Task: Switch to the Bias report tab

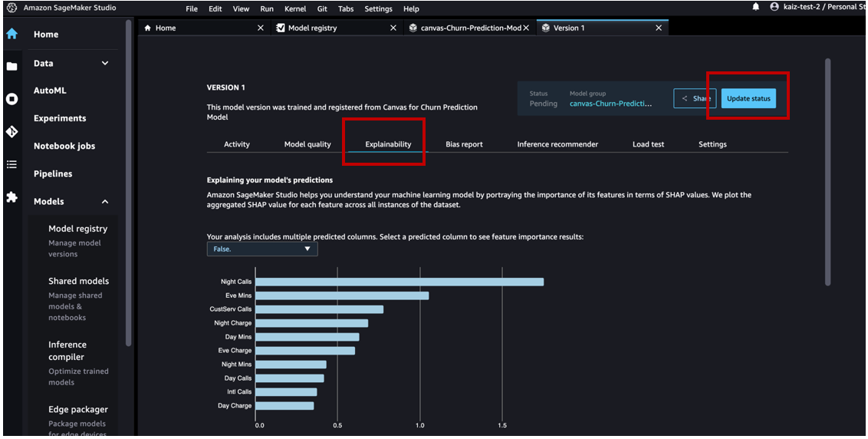Action: [464, 144]
